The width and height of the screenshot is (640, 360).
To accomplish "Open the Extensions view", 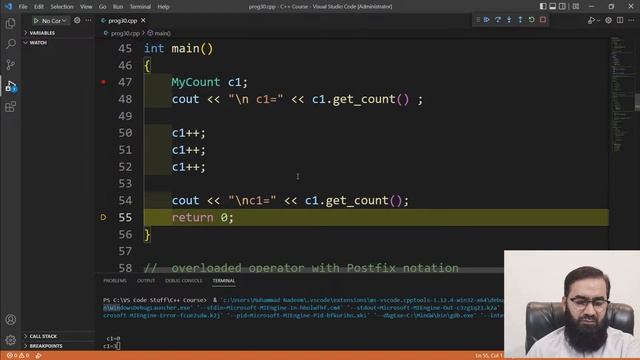I will pyautogui.click(x=11, y=107).
